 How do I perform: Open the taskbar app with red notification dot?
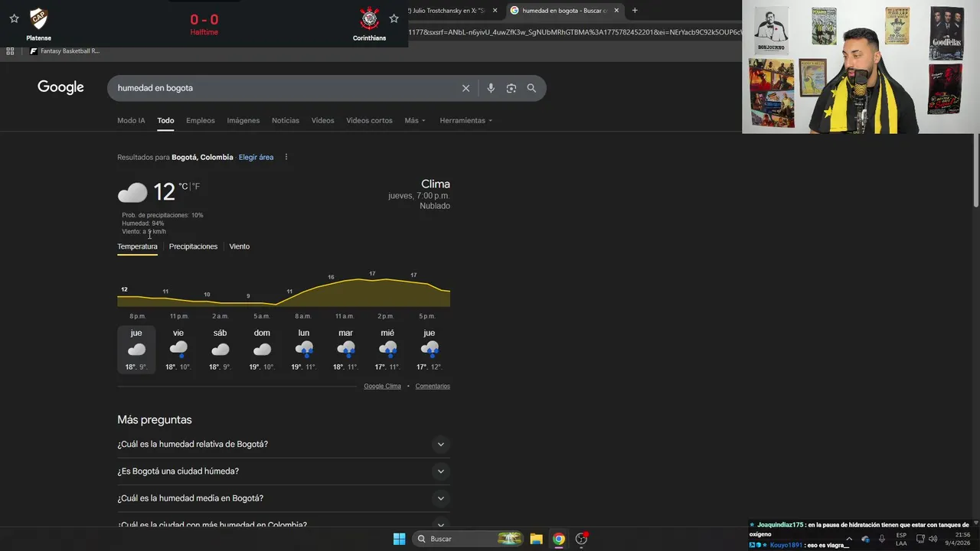click(582, 539)
